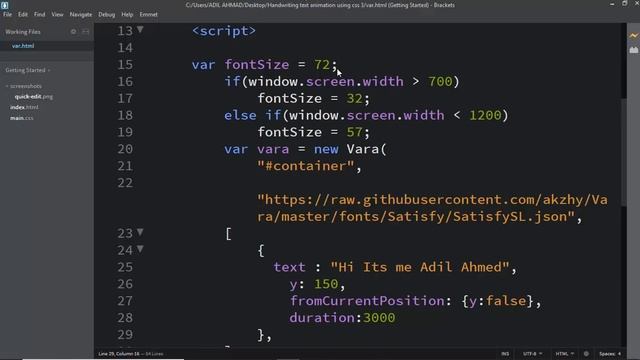Image resolution: width=640 pixels, height=360 pixels.
Task: Click the "#container" string on line 21
Action: pyautogui.click(x=305, y=166)
